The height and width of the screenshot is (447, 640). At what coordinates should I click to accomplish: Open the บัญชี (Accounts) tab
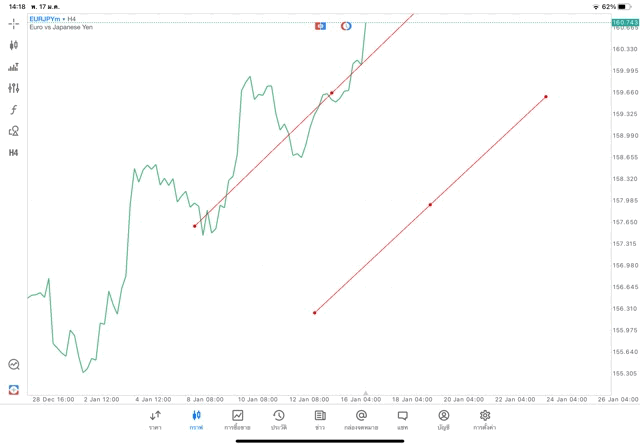tap(443, 419)
